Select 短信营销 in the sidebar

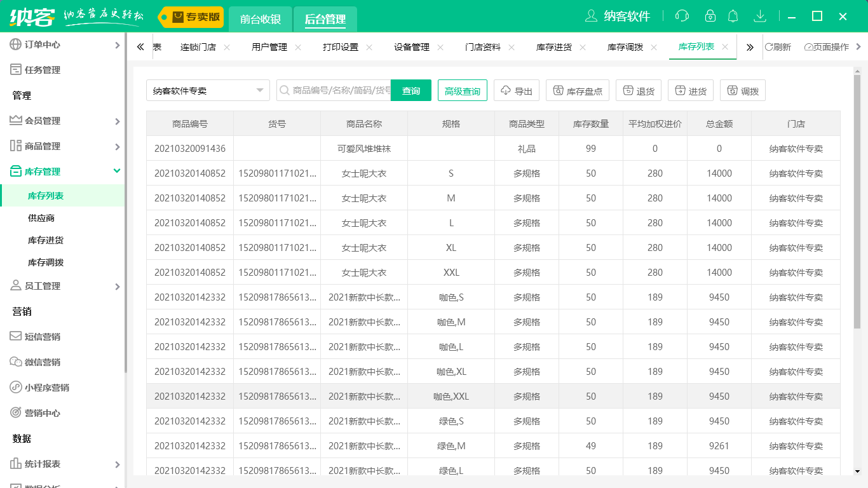click(42, 336)
